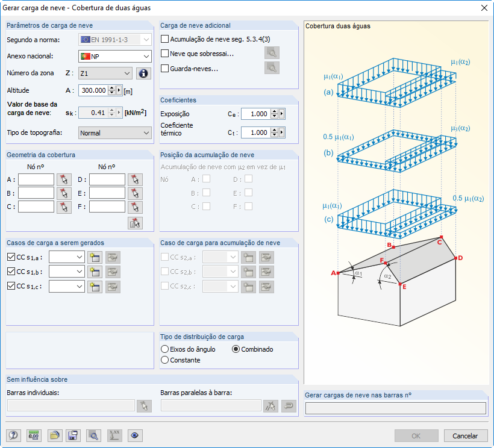
Task: Click altitude value field
Action: [93, 90]
